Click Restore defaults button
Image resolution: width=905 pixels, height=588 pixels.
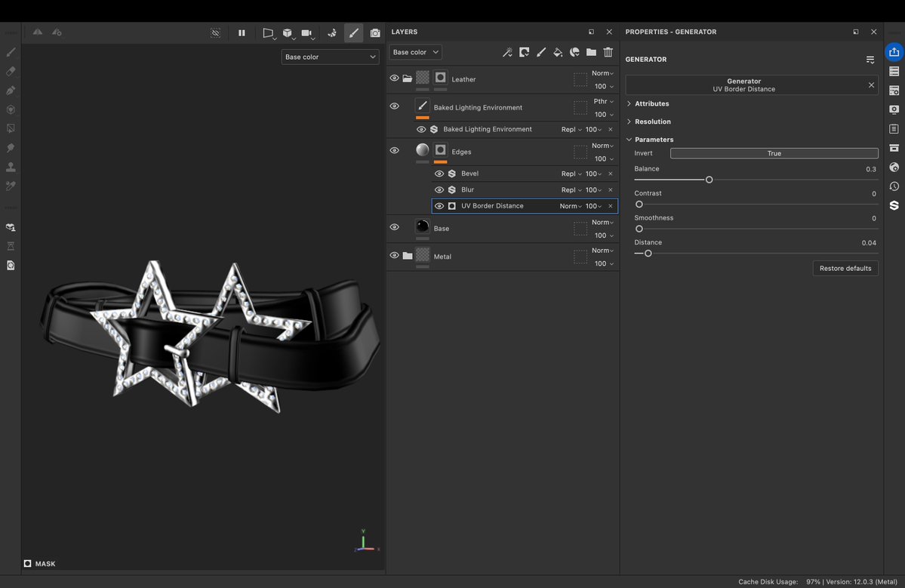point(845,268)
